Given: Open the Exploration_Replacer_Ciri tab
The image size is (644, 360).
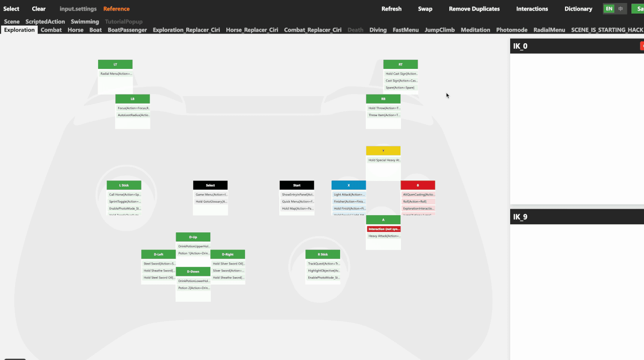Looking at the screenshot, I should tap(186, 30).
